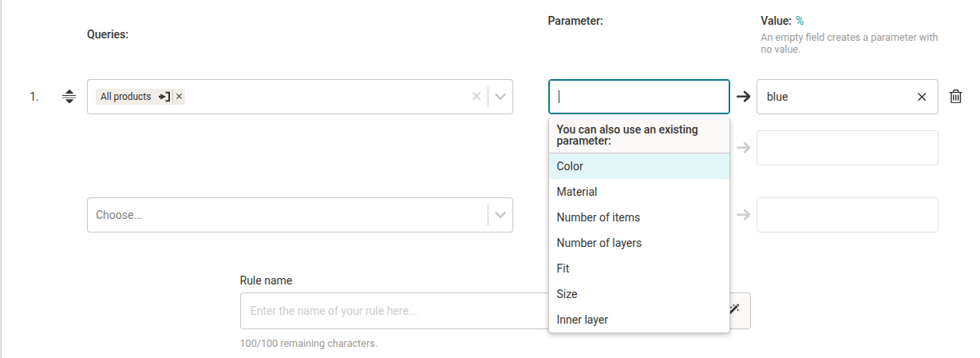The image size is (980, 358).
Task: Expand the All products queries dropdown
Action: (x=500, y=97)
